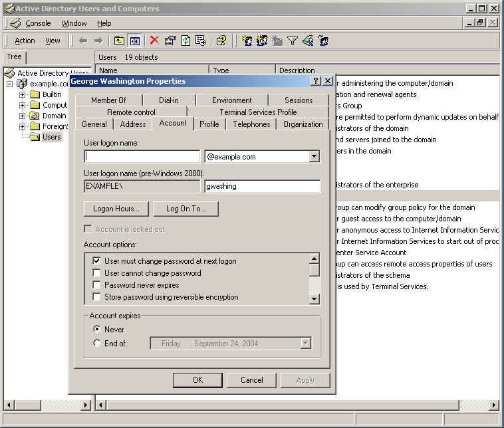The height and width of the screenshot is (428, 504).
Task: Select the Users folder in the tree
Action: (x=51, y=137)
